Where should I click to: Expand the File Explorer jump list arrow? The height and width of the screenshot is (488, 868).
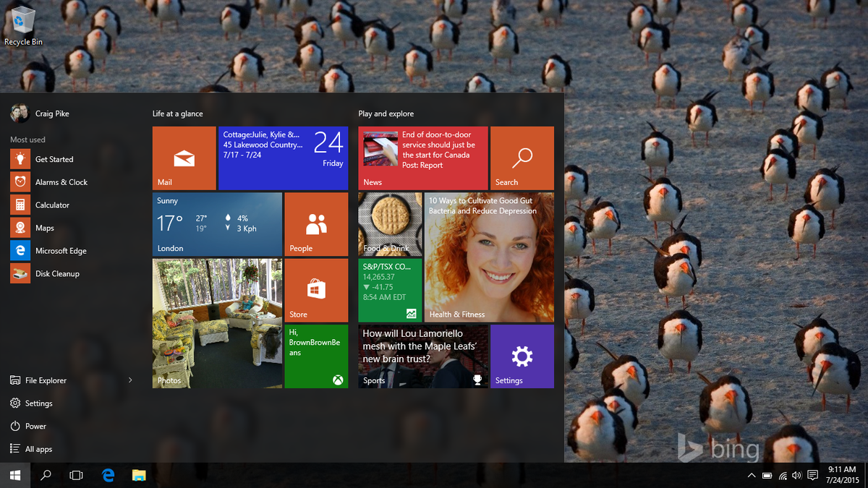point(130,380)
